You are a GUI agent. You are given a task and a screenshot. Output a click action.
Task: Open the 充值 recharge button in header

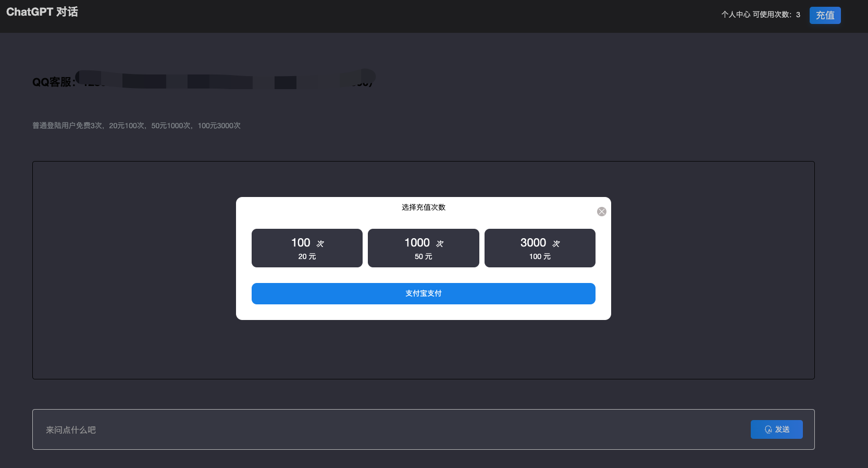825,15
